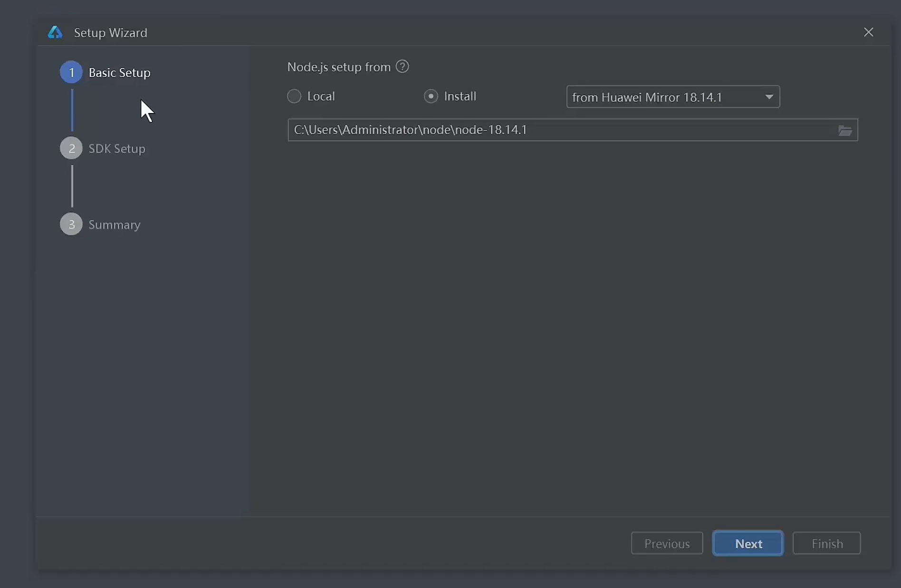This screenshot has width=901, height=588.
Task: Click the Previous button
Action: (667, 543)
